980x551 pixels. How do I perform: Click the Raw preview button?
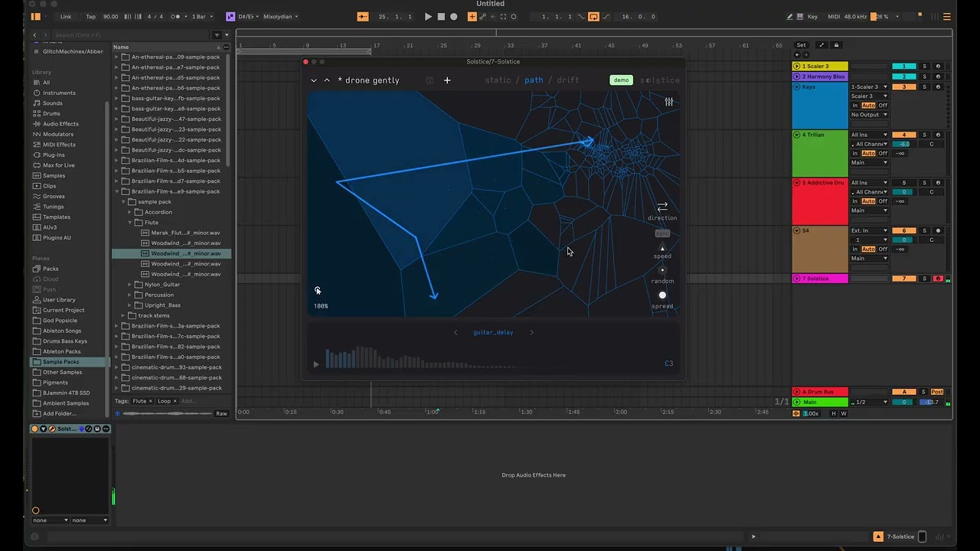(x=221, y=413)
